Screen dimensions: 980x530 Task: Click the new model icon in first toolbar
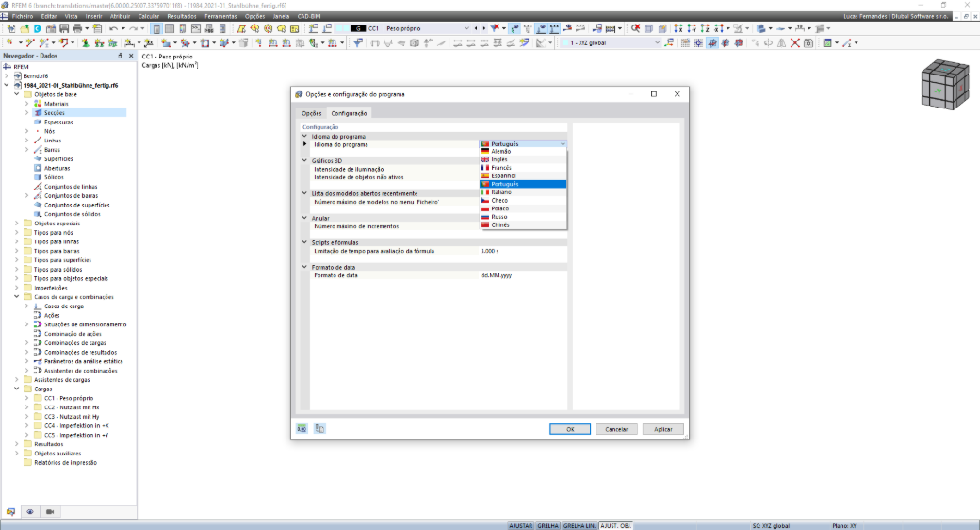(x=11, y=28)
